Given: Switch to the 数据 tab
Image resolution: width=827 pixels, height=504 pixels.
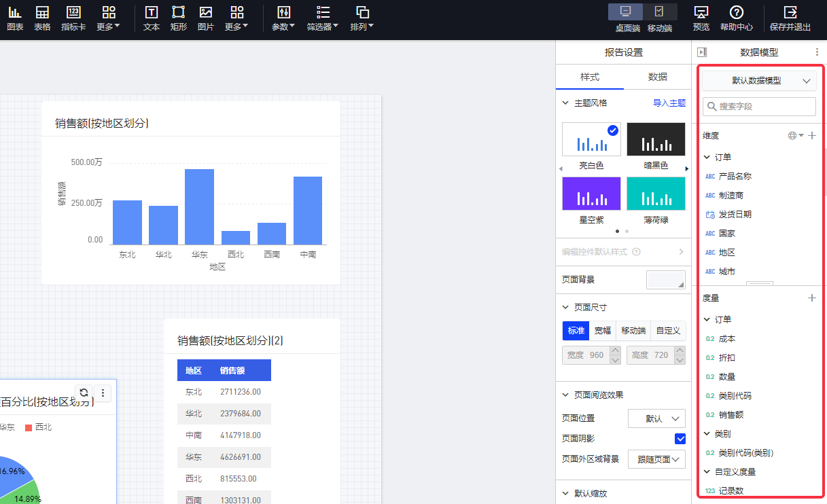Looking at the screenshot, I should click(657, 77).
